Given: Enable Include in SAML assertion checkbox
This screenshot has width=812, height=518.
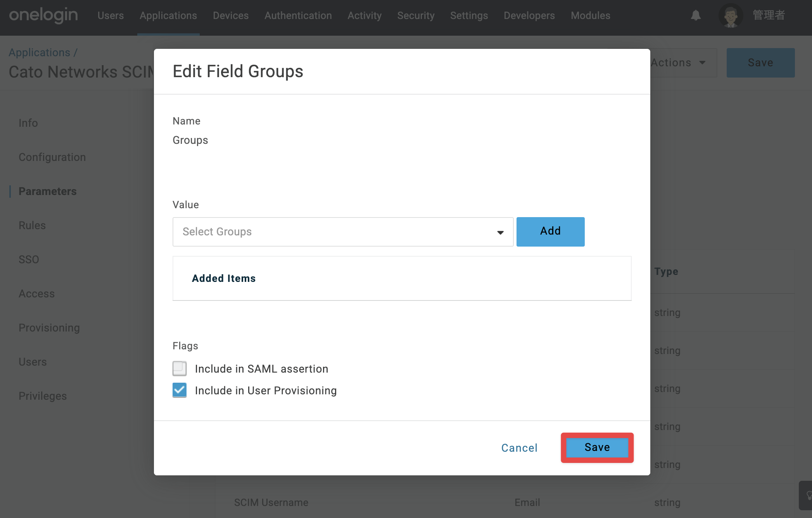Looking at the screenshot, I should (x=180, y=369).
